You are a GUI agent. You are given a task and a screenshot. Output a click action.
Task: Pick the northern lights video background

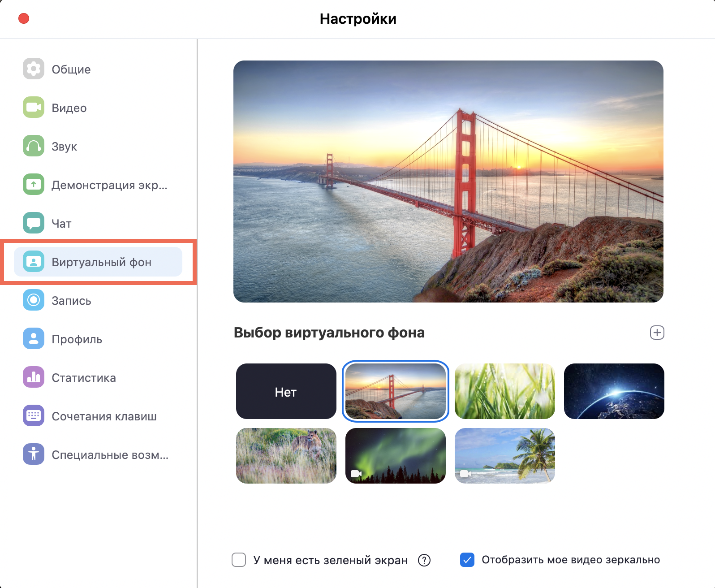coord(396,456)
